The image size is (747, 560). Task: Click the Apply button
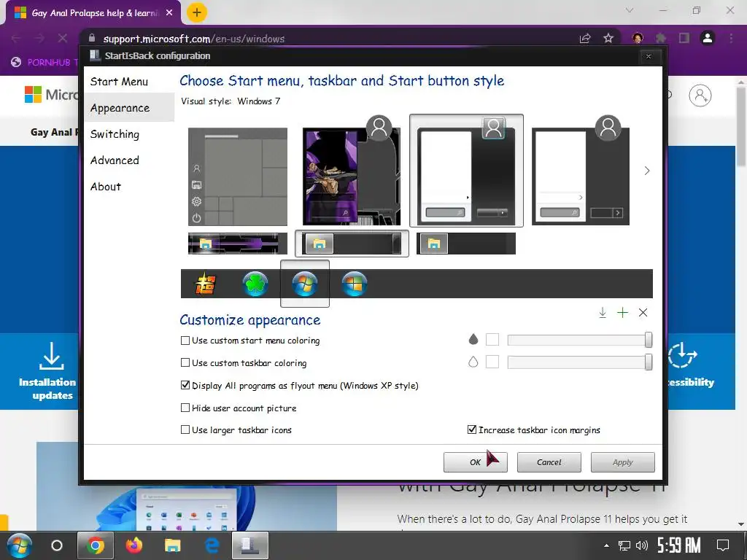point(623,462)
